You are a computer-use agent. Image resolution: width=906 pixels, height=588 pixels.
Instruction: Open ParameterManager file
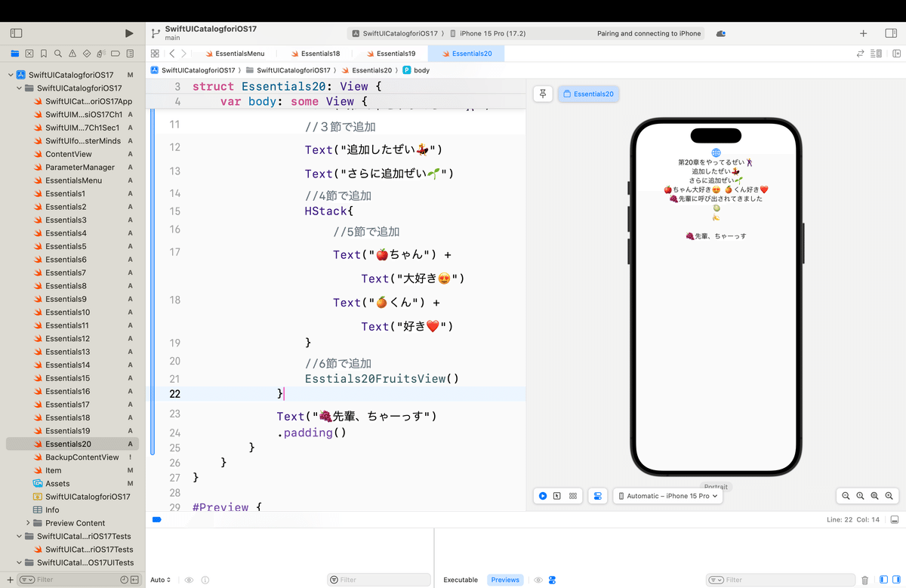tap(79, 168)
